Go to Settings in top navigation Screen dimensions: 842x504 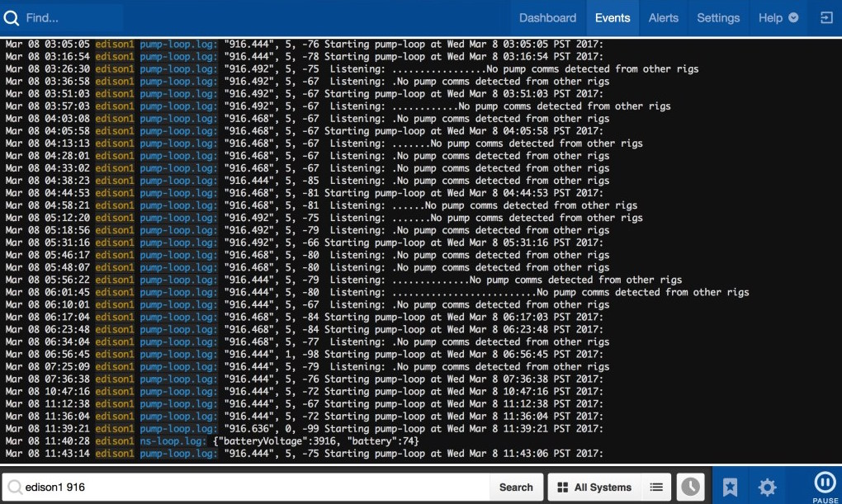(718, 18)
